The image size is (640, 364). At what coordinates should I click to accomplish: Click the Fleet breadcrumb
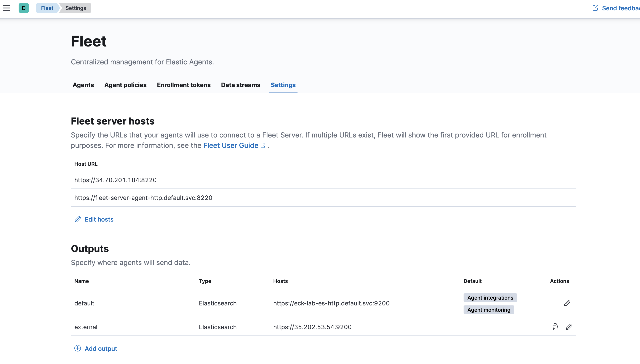[x=47, y=8]
